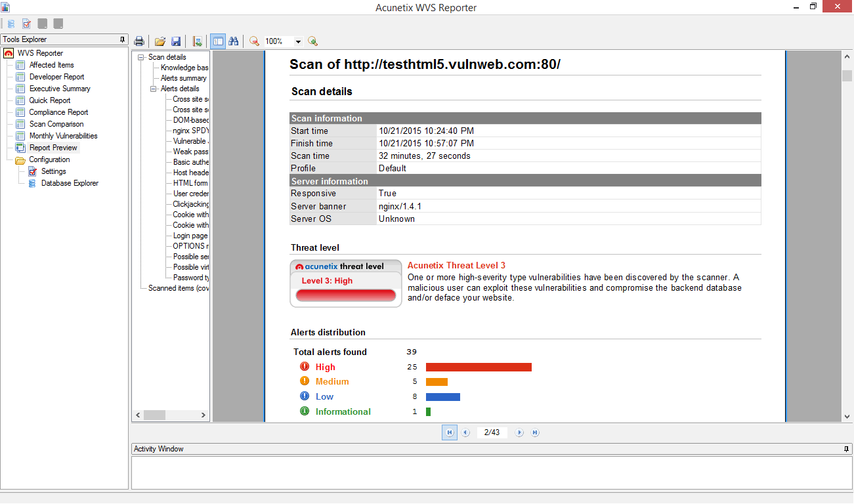Screen dimensions: 854x504
Task: Click the database icon in top toolbar
Action: [x=11, y=24]
